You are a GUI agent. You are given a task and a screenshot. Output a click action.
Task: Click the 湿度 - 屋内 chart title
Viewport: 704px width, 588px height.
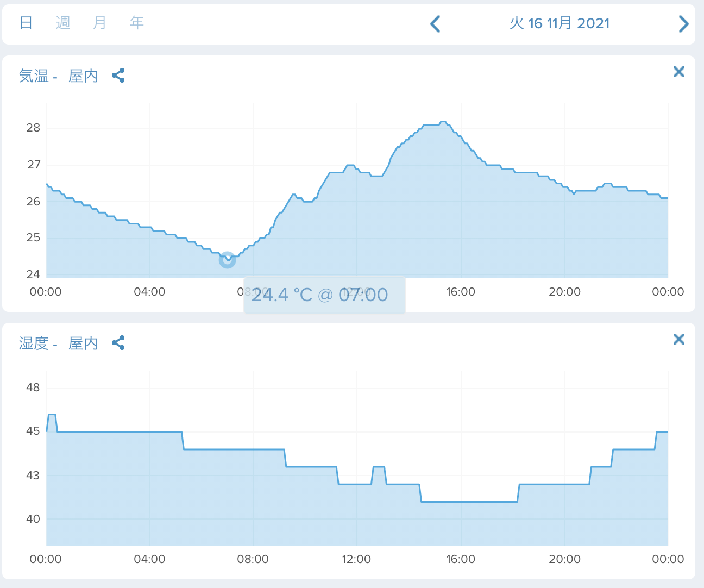(59, 343)
